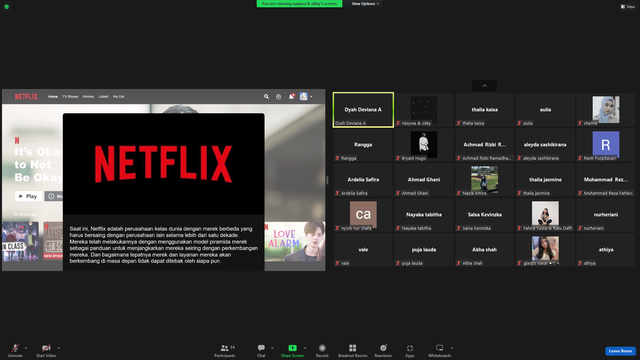Select nysiti nur shafa tile with 'ca' avatar

tap(363, 215)
